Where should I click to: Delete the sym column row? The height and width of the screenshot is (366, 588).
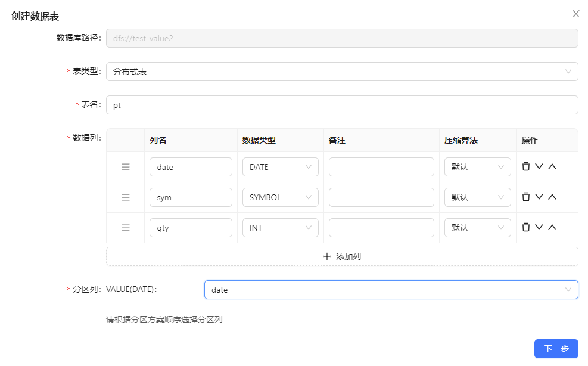pos(525,197)
